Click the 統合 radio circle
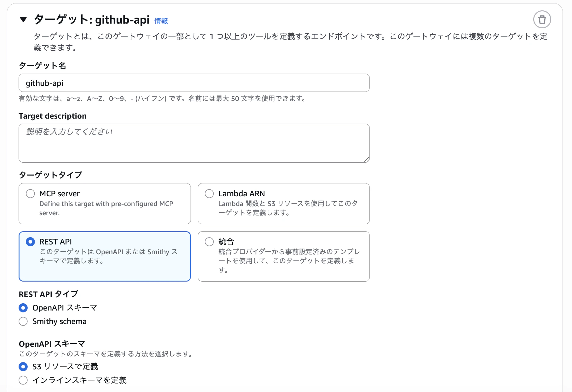This screenshot has width=572, height=392. pyautogui.click(x=209, y=242)
